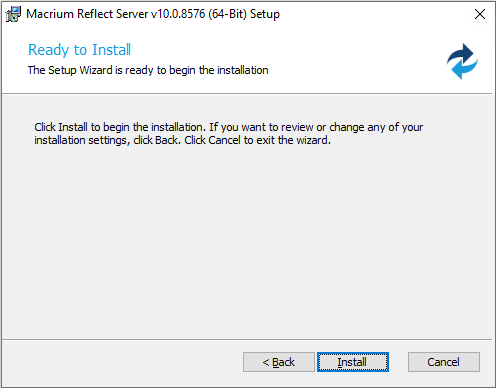Viewport: 496px width, 388px height.
Task: Go back with the < Back button
Action: [279, 362]
